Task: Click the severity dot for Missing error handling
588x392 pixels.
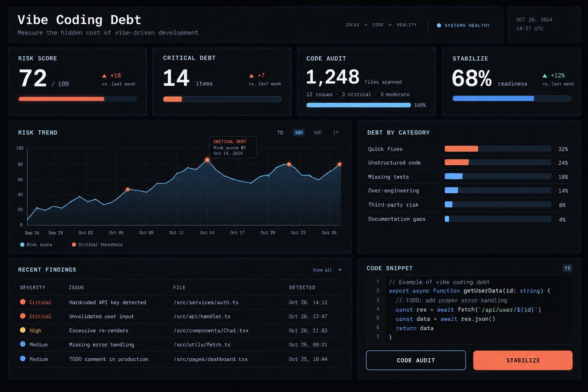Action: [x=23, y=344]
